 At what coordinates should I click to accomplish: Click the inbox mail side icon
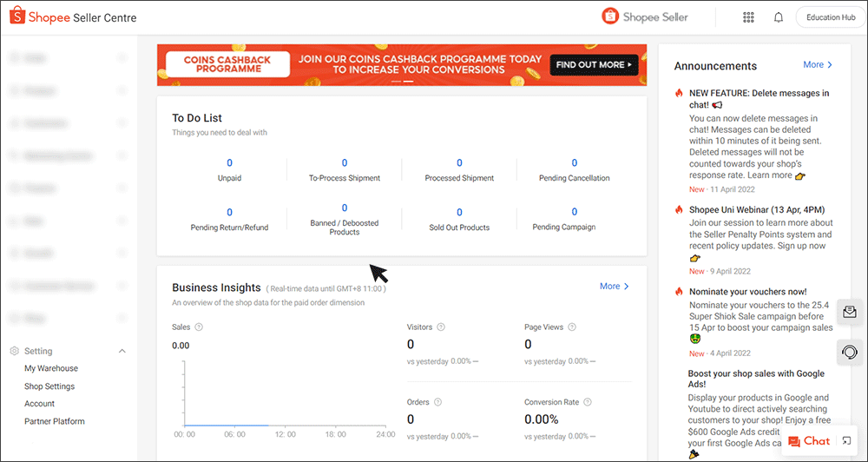click(x=850, y=312)
